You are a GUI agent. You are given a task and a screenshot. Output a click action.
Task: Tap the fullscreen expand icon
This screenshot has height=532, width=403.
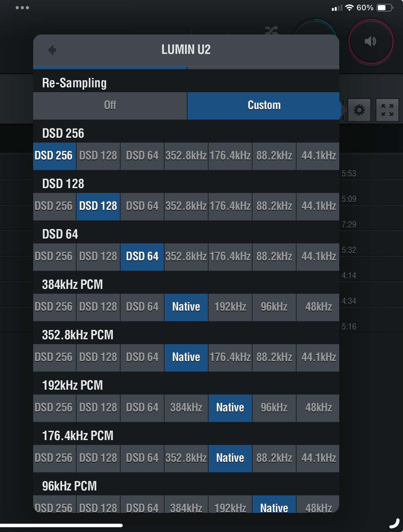tap(387, 110)
